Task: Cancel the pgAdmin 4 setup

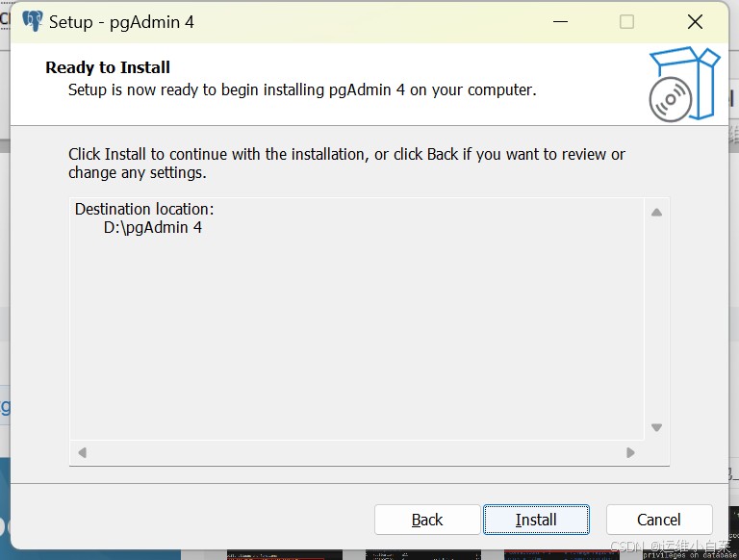Action: [x=659, y=520]
